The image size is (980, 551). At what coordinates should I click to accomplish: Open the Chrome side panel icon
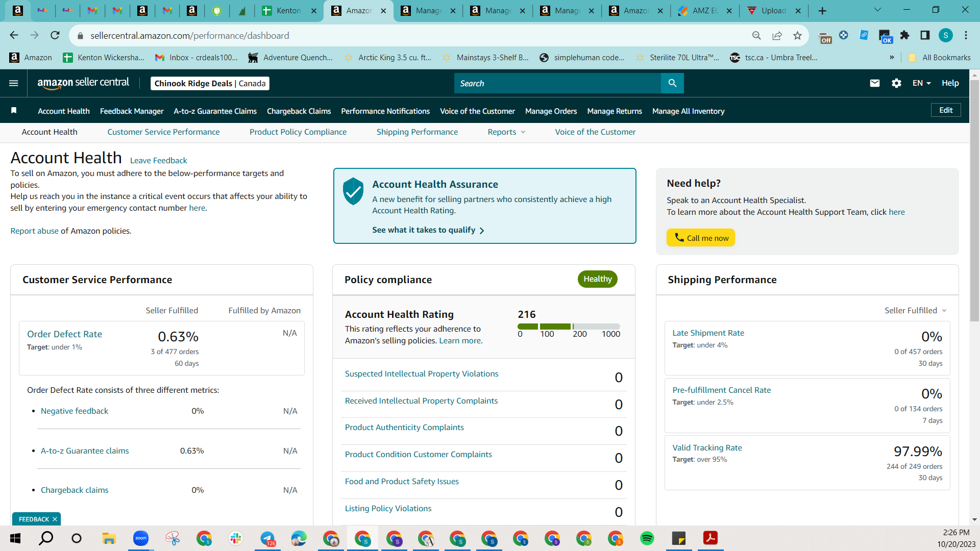click(925, 35)
